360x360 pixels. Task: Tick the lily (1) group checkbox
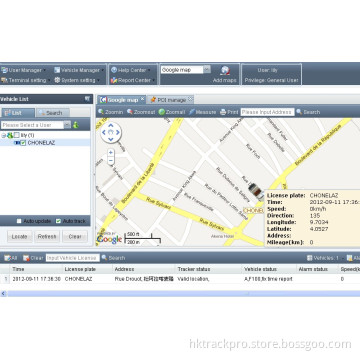click(16, 135)
